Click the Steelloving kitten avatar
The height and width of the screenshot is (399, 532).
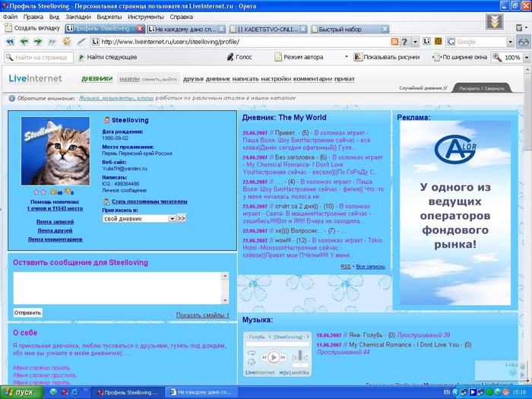pos(55,151)
